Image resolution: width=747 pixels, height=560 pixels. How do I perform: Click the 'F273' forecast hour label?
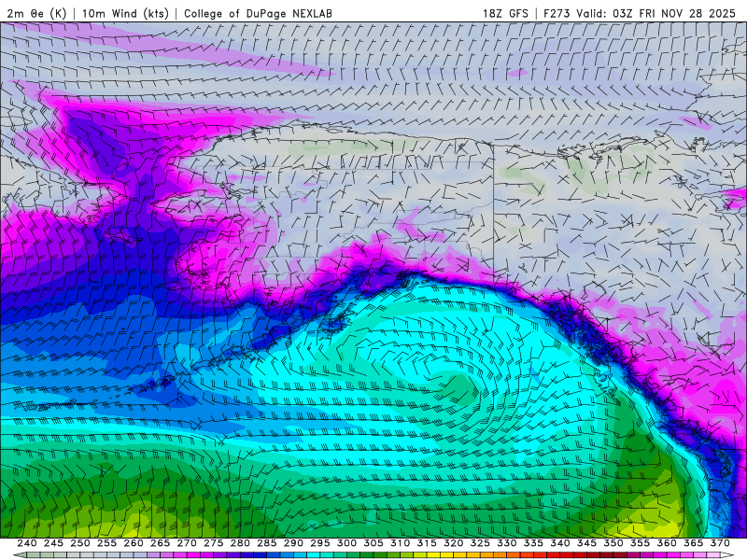point(557,13)
